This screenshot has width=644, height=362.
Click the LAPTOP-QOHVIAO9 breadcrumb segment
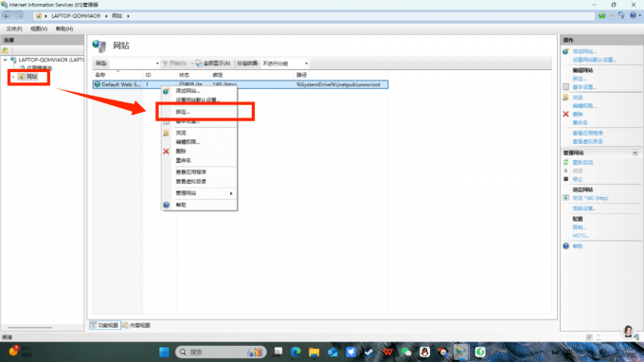coord(76,16)
